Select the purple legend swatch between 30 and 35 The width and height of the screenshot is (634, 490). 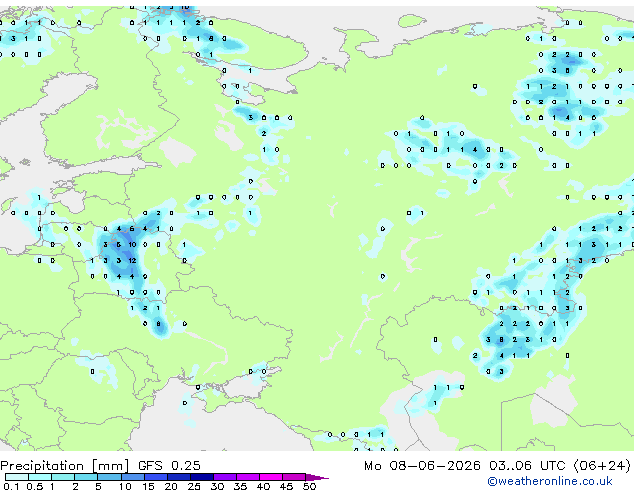[x=224, y=477]
